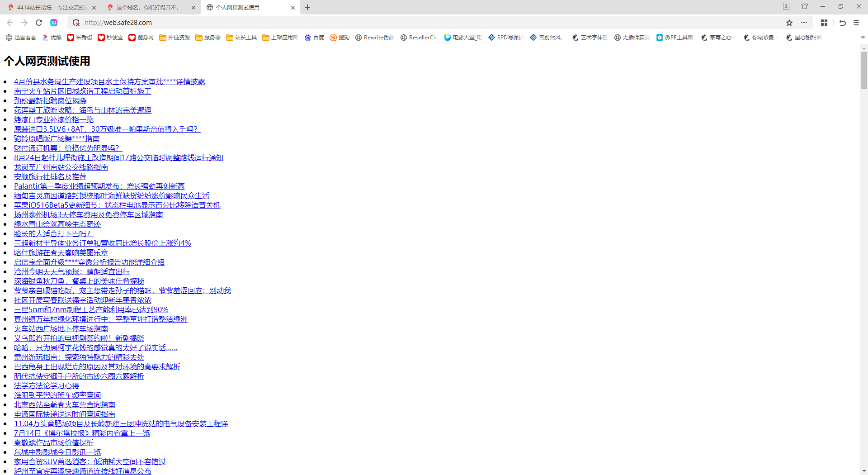Bookmark this page with the star icon

789,23
